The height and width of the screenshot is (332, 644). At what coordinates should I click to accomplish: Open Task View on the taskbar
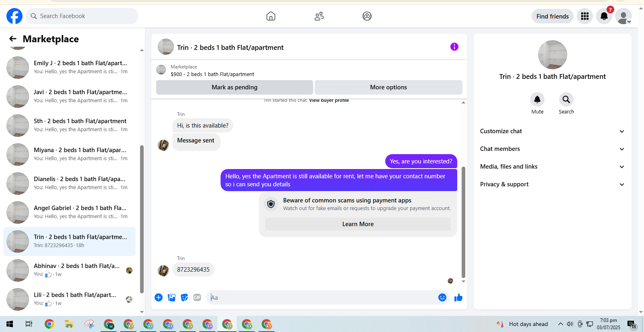click(x=29, y=324)
